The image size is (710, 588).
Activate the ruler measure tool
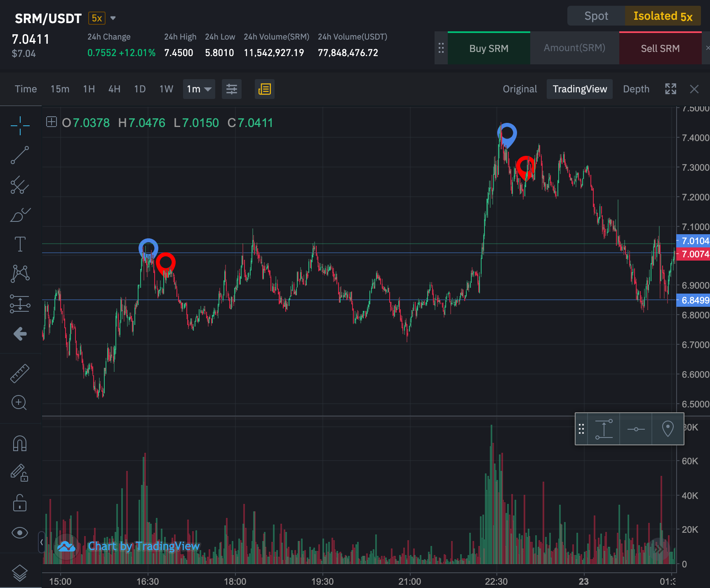(x=20, y=373)
